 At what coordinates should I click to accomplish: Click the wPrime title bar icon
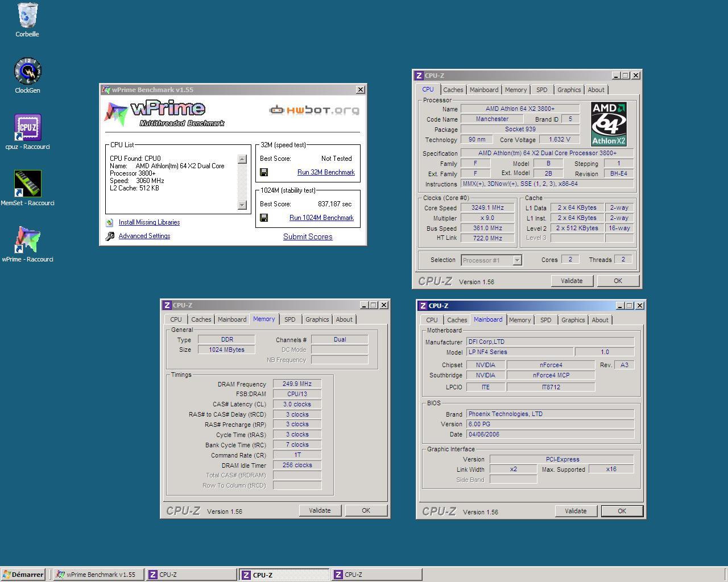point(106,90)
